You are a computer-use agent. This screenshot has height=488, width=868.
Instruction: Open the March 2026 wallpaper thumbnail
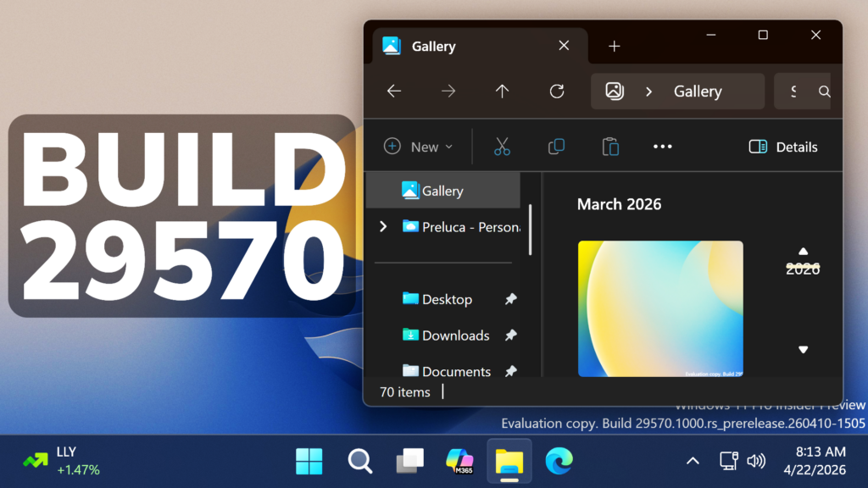(x=660, y=308)
